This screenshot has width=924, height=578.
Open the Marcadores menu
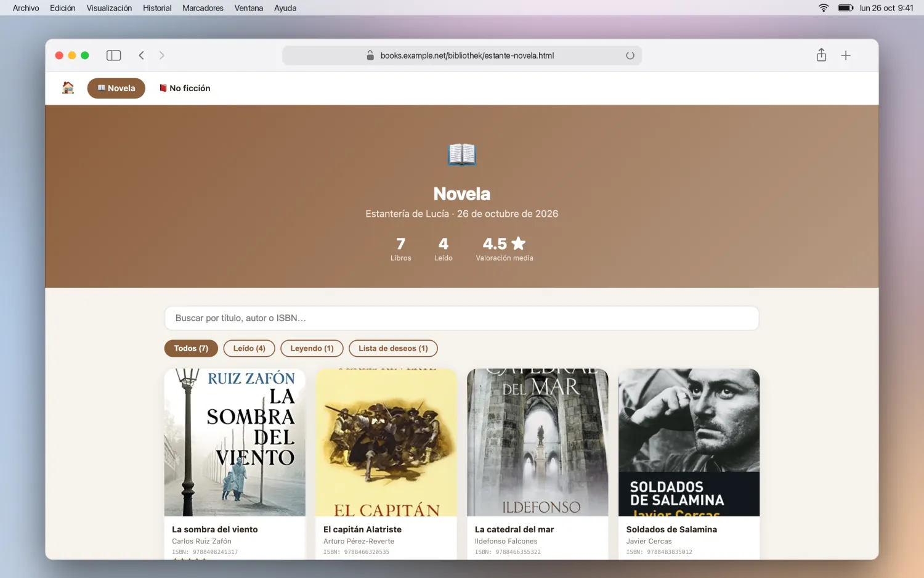[203, 8]
